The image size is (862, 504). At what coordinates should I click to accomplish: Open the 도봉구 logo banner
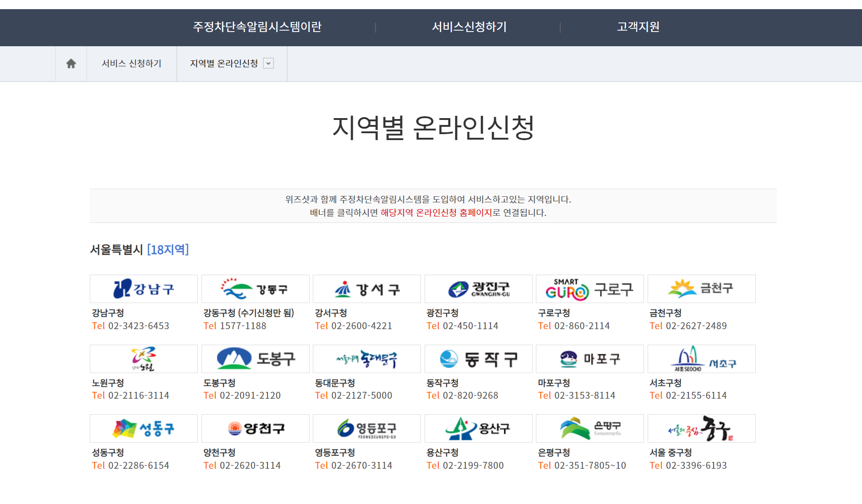[256, 359]
